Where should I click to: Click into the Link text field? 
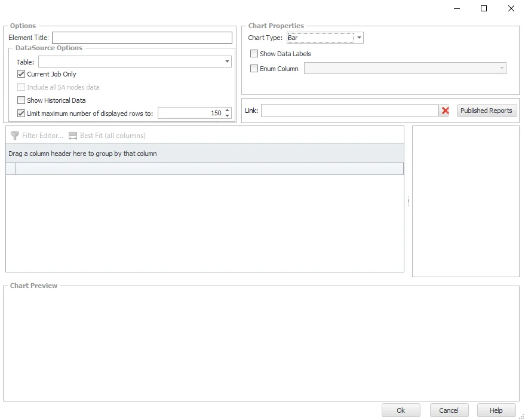click(349, 111)
